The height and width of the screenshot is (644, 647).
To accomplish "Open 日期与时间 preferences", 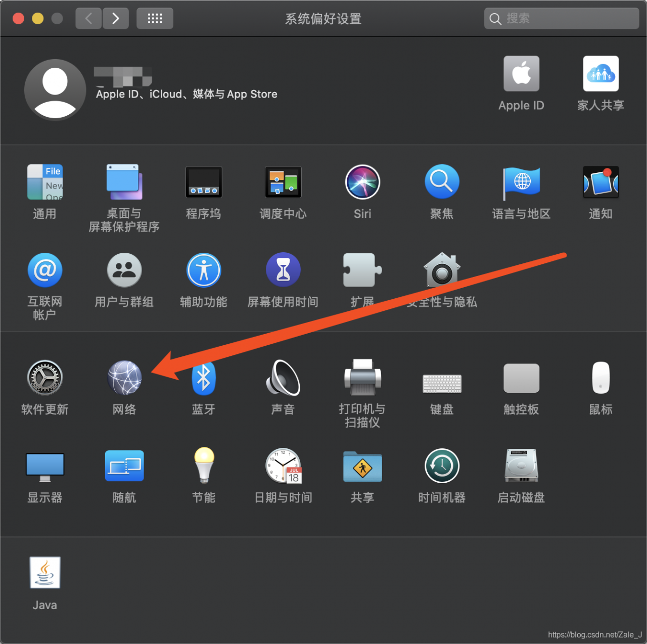I will point(283,466).
